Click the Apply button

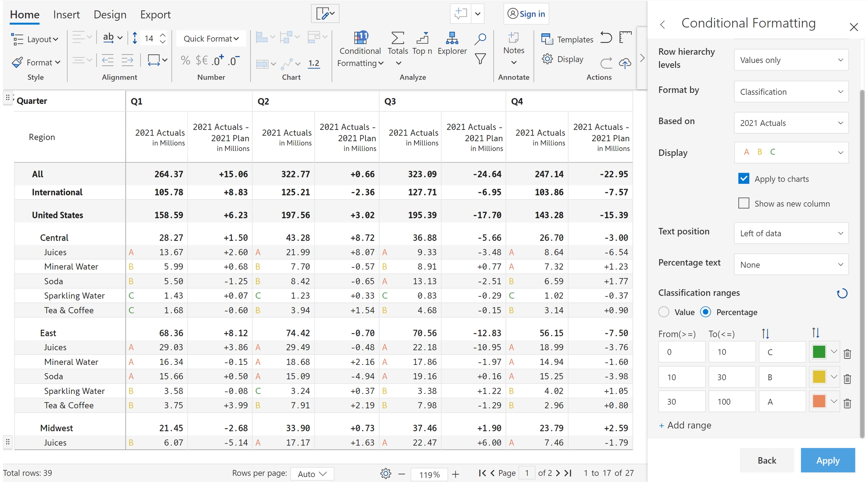pyautogui.click(x=828, y=460)
